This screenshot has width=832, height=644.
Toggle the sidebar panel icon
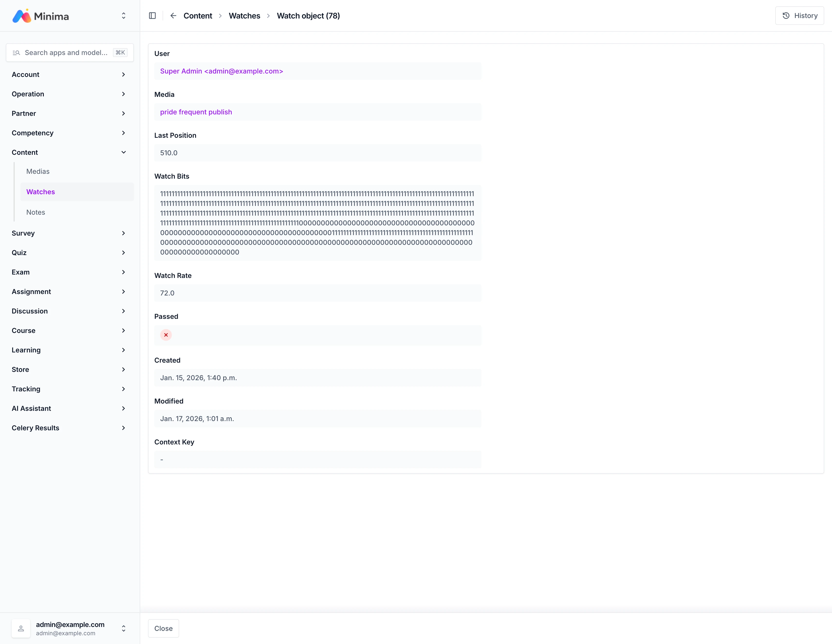click(x=152, y=16)
